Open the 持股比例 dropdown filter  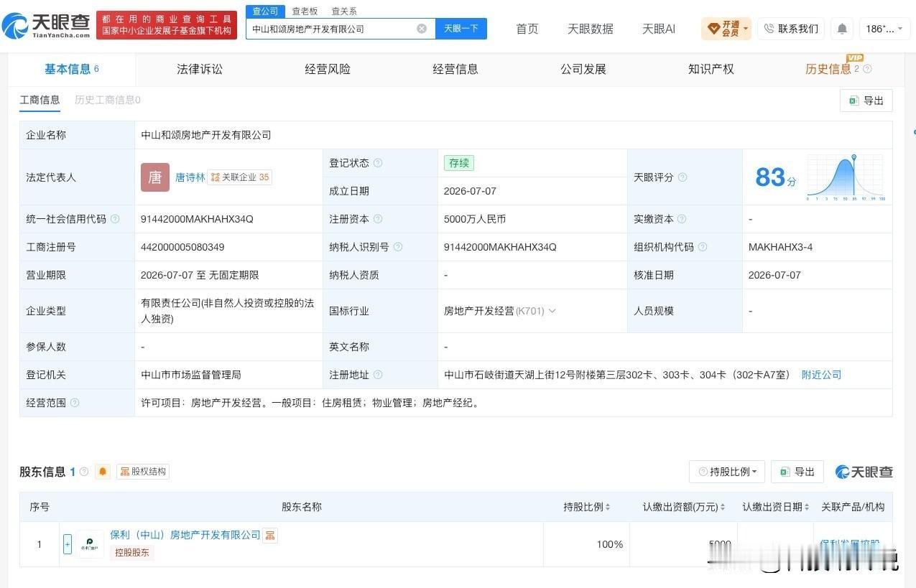pyautogui.click(x=727, y=472)
